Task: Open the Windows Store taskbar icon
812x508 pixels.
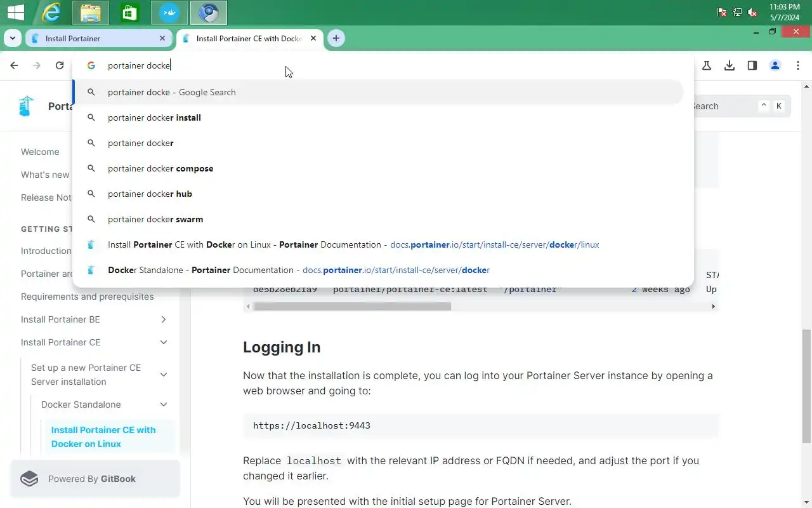Action: pos(129,13)
